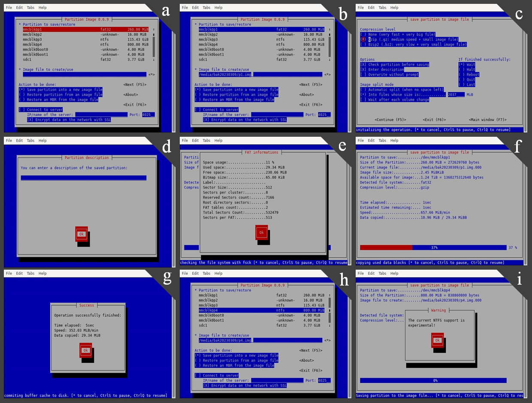Screen dimensions: 532x403
Task: Enable 'Wait after each volume change'
Action: click(x=363, y=100)
